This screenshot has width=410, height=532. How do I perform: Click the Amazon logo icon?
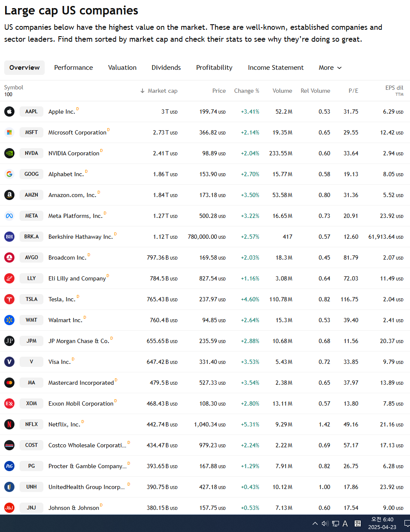[x=9, y=195]
